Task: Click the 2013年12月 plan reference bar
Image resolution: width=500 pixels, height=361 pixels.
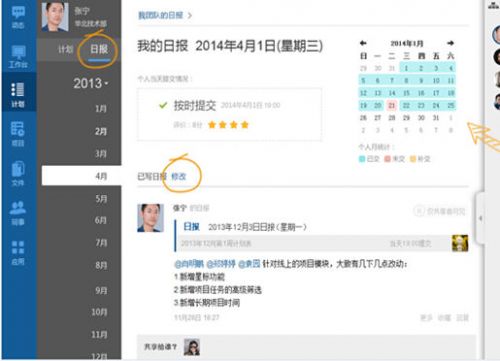Action: pos(314,244)
